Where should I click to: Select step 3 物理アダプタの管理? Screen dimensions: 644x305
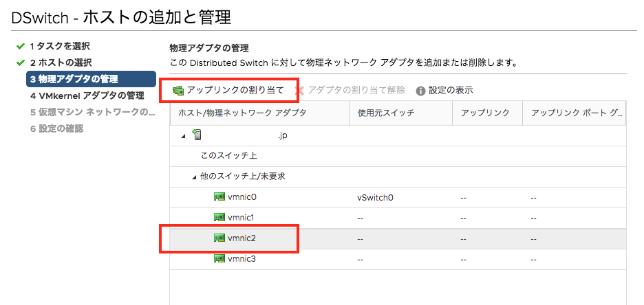coord(91,79)
